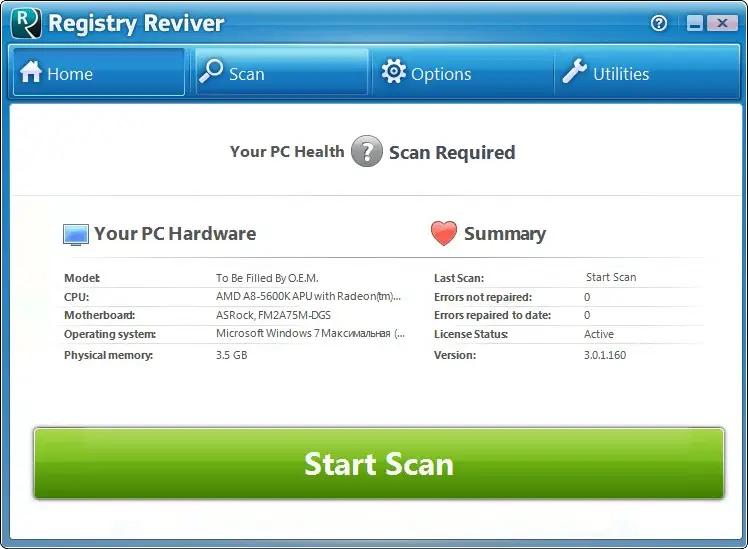Viewport: 748px width, 549px height.
Task: Click the License Status value 'Active'
Action: [599, 334]
